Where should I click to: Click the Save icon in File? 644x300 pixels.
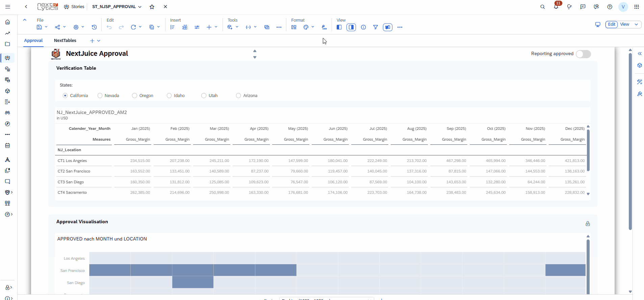coord(40,27)
